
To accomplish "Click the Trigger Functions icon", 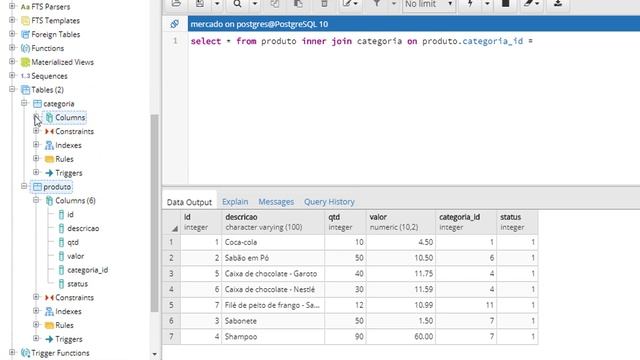I will pyautogui.click(x=25, y=353).
